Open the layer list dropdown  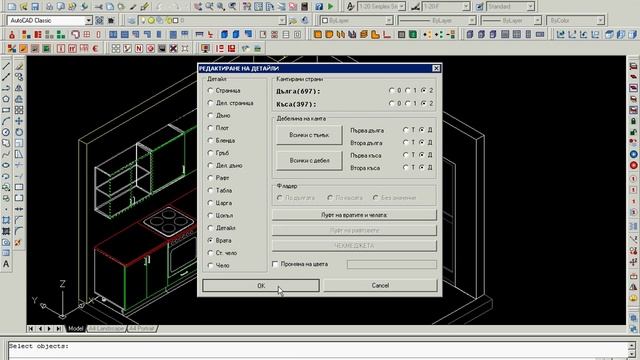[x=282, y=20]
